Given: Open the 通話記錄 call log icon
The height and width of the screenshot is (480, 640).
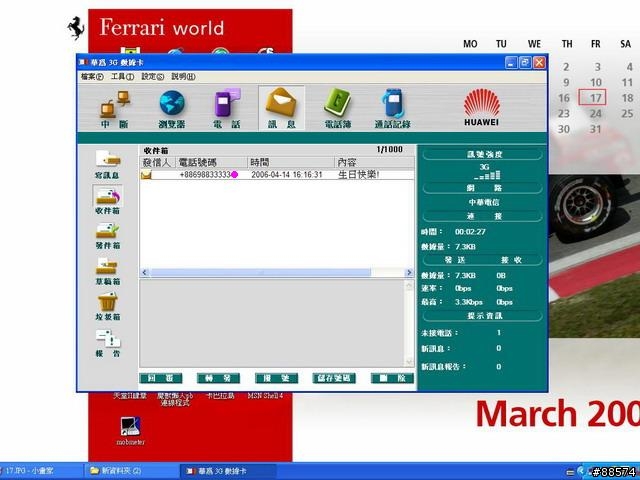Looking at the screenshot, I should [393, 109].
